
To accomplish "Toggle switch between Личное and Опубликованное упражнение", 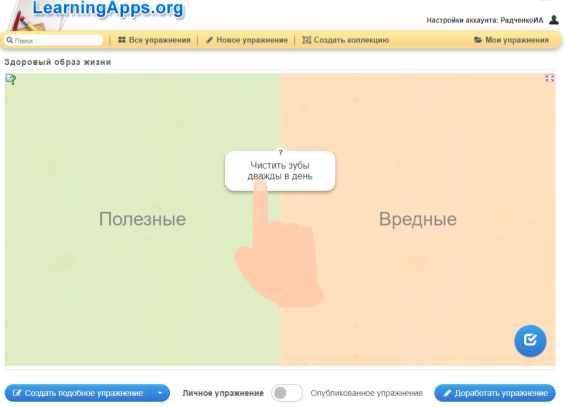I will 287,393.
